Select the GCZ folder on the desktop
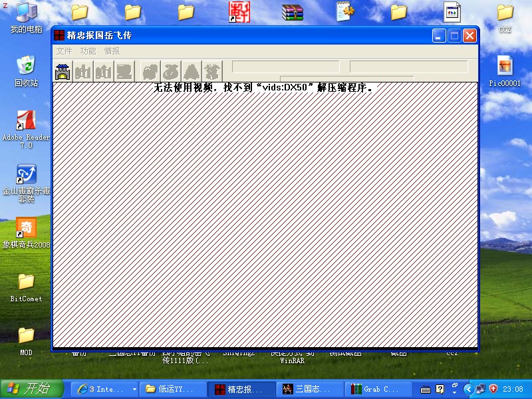Screen dimensions: 532x399 (x=505, y=18)
